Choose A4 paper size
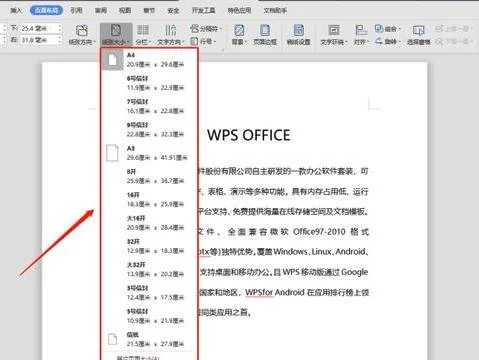 [149, 59]
